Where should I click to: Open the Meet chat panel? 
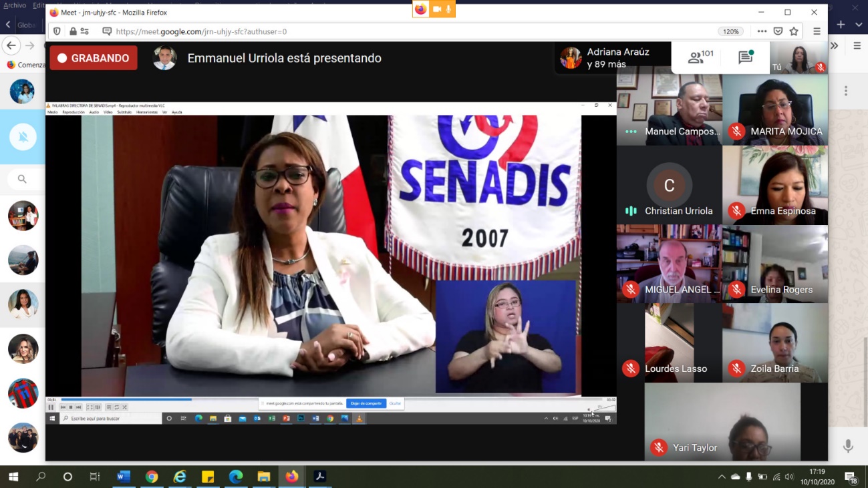point(746,58)
